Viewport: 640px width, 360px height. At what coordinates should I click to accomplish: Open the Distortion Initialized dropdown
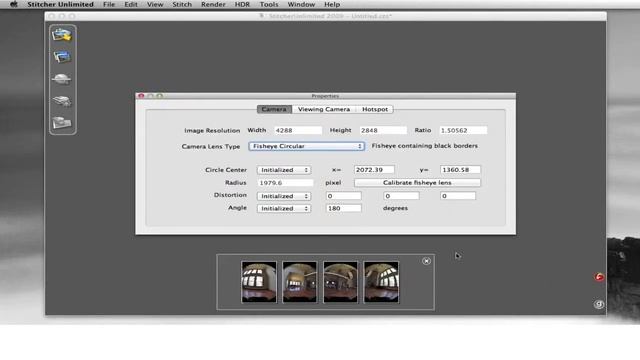click(x=284, y=196)
